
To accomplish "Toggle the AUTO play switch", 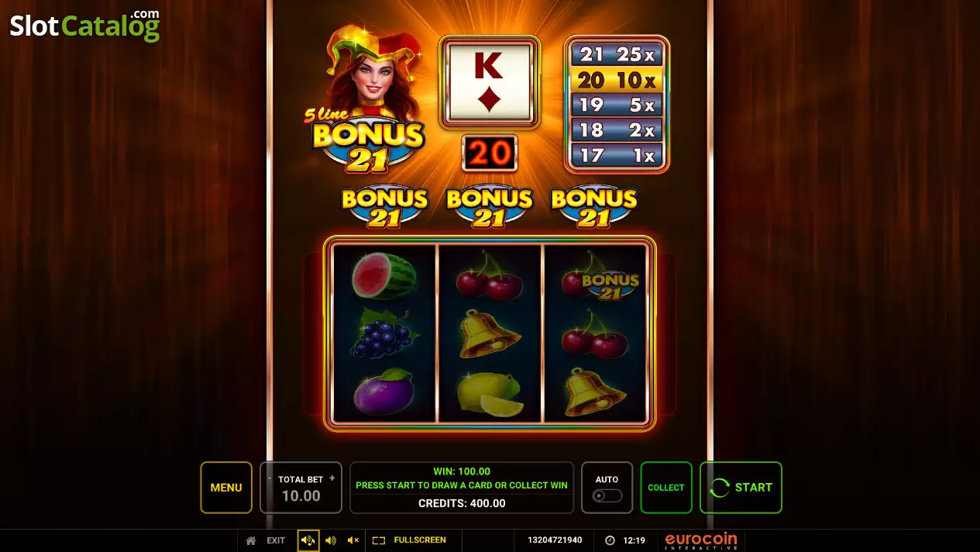I will click(x=607, y=495).
